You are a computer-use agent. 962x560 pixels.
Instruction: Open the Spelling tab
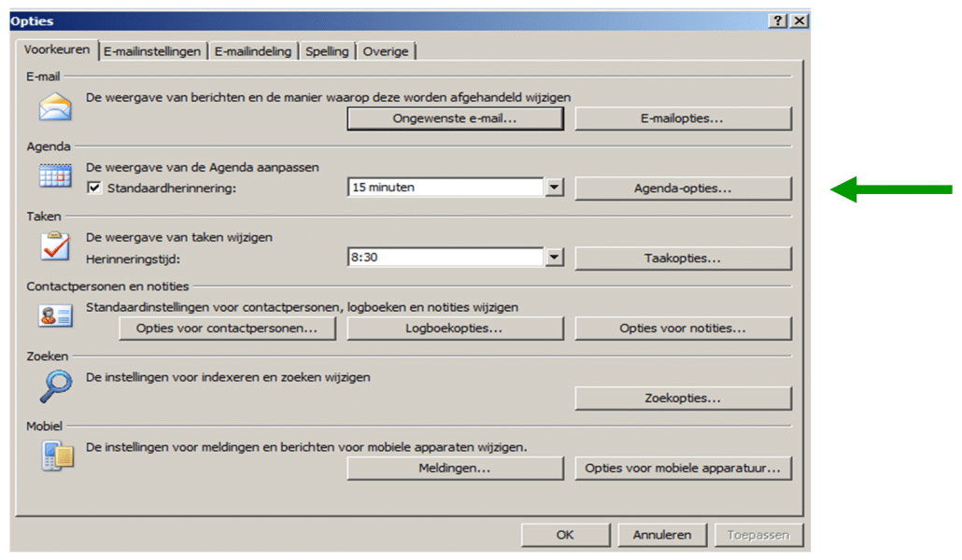coord(327,51)
